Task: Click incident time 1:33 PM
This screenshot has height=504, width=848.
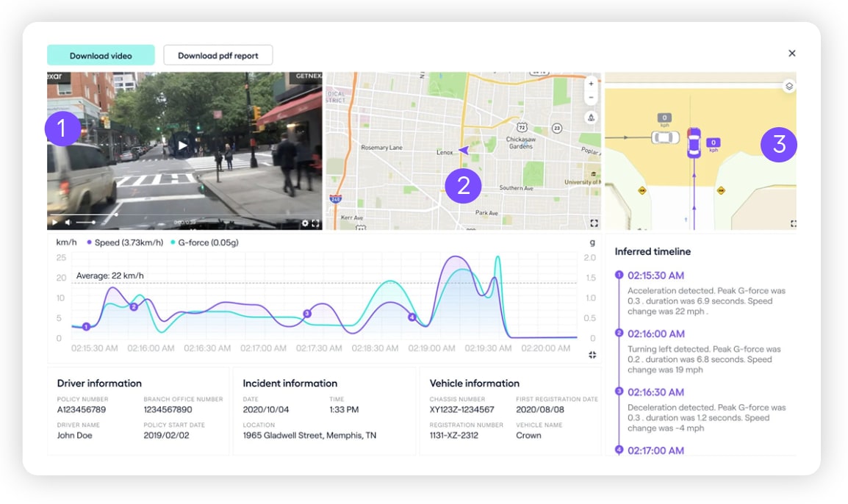Action: [x=344, y=409]
